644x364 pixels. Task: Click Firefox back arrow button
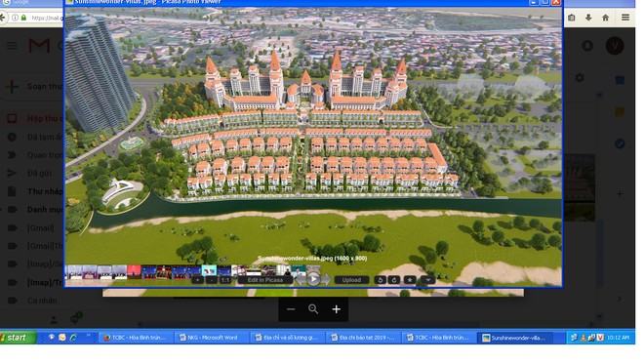click(3, 18)
